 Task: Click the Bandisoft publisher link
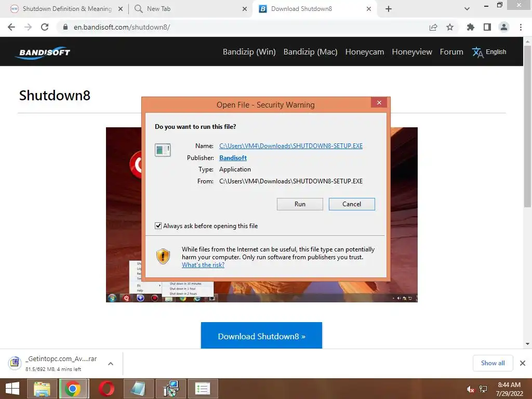[233, 158]
